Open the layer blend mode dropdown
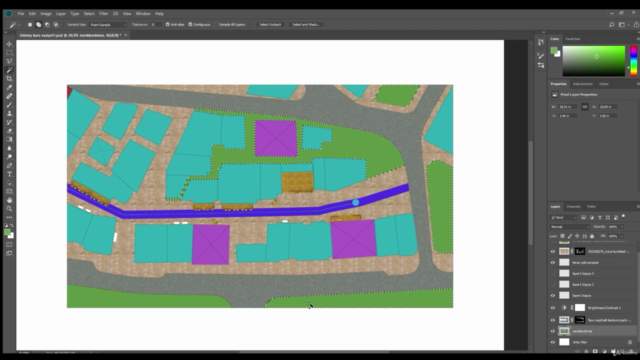The width and height of the screenshot is (640, 360). click(570, 227)
